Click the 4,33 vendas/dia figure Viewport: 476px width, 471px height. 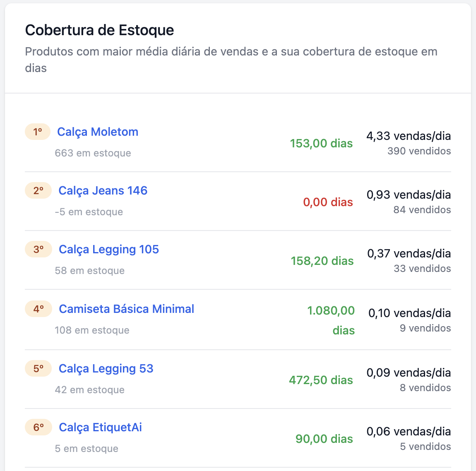(409, 136)
